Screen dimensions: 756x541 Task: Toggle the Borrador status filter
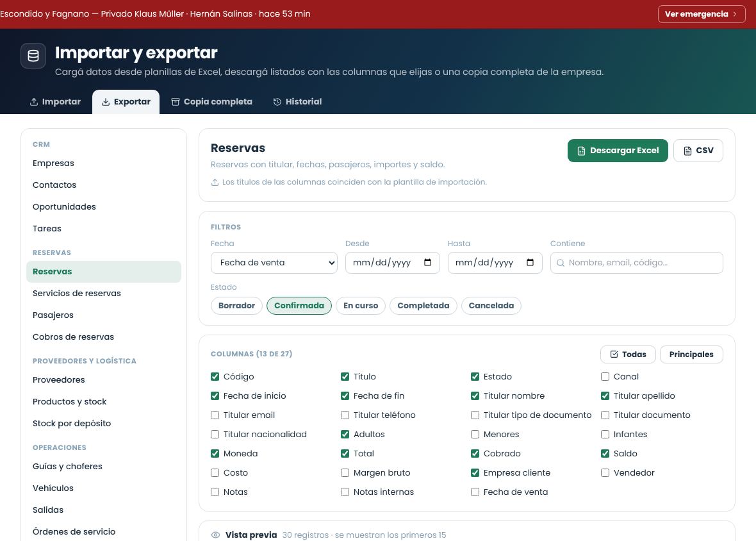[236, 306]
